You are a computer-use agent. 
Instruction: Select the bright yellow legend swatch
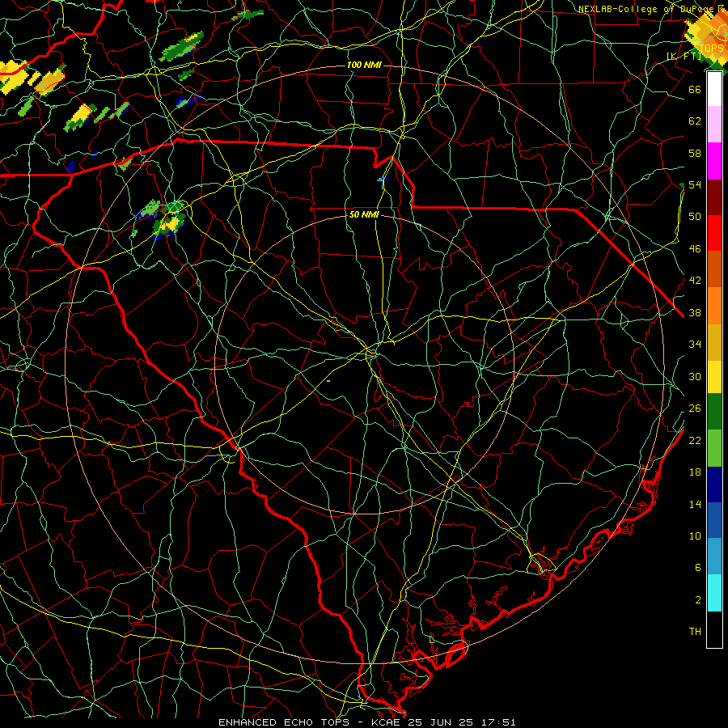coord(714,376)
